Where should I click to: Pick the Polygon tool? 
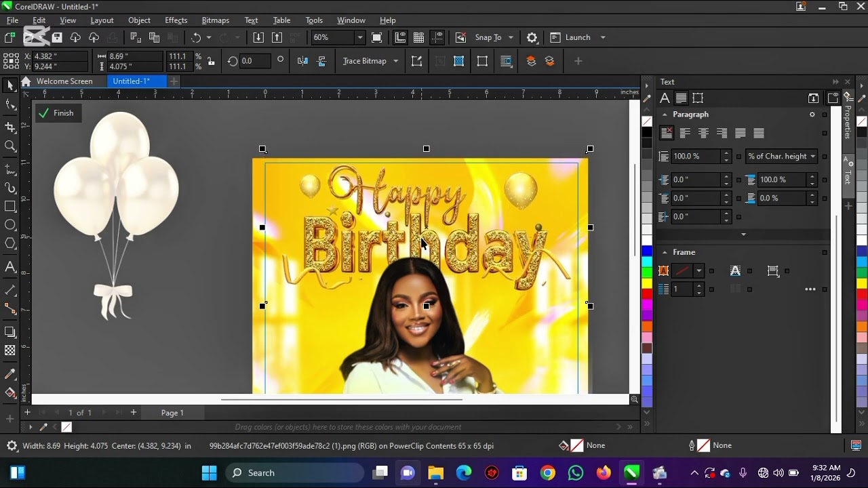(x=10, y=243)
